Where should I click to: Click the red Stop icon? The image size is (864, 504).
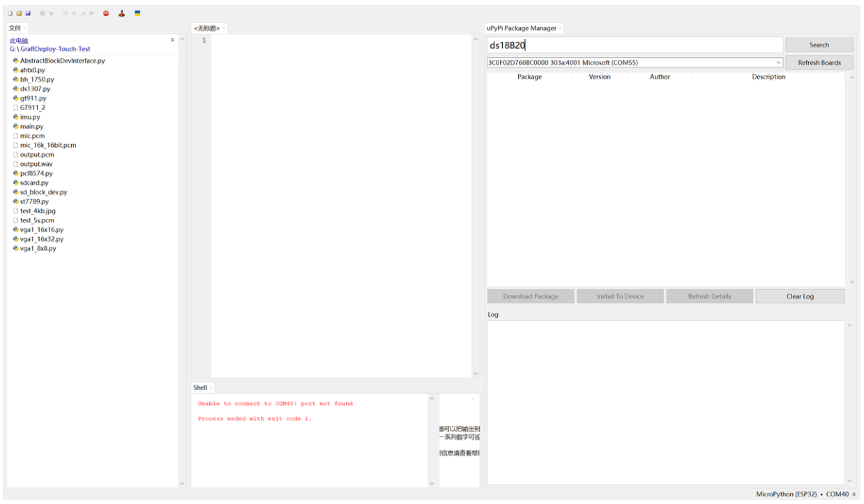tap(106, 13)
